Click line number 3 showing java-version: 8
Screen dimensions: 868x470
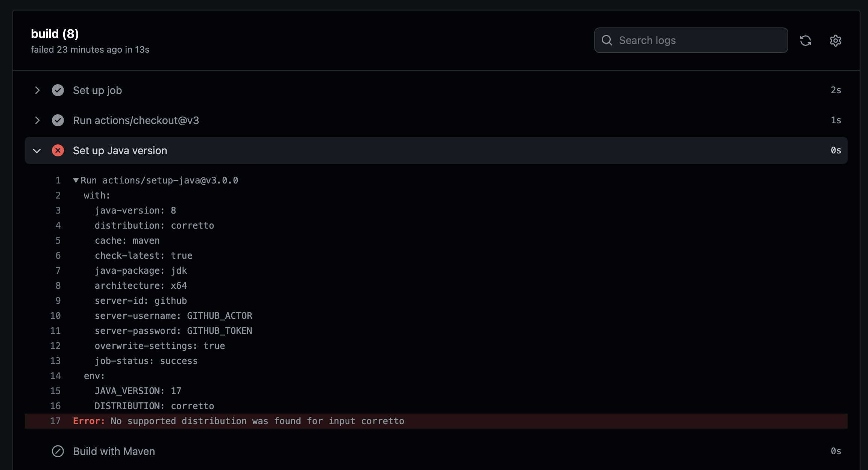point(58,210)
